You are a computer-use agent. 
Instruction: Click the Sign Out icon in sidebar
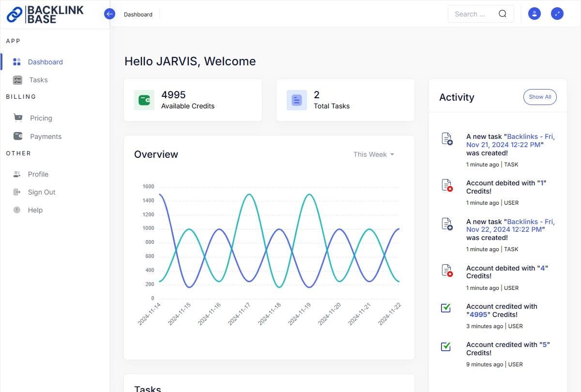pos(17,192)
